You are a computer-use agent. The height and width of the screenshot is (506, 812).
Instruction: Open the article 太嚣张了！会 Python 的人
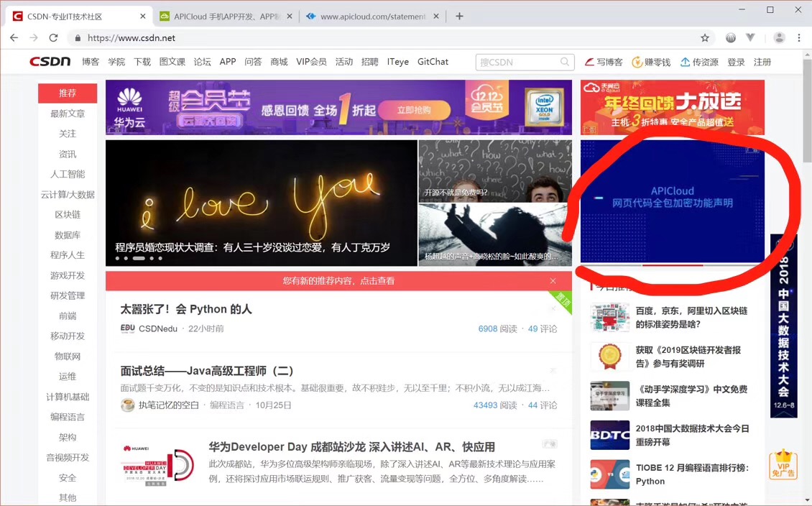pyautogui.click(x=186, y=310)
